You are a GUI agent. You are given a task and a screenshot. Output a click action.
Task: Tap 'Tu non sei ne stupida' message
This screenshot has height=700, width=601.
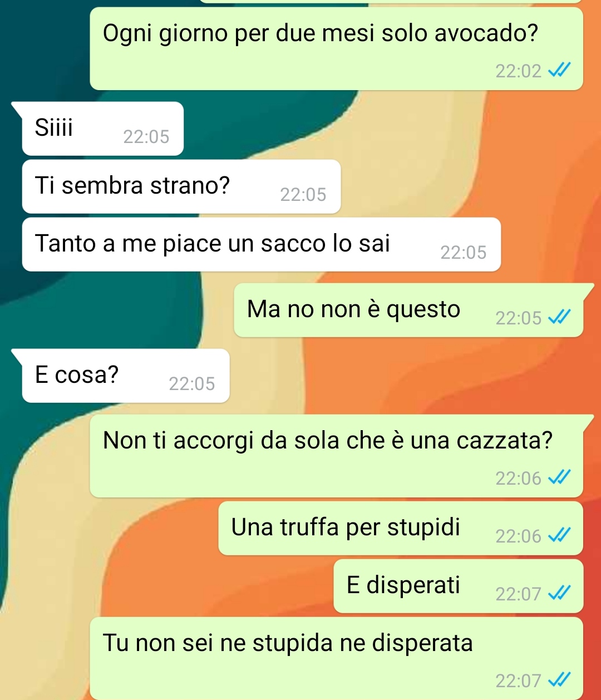pos(336,658)
